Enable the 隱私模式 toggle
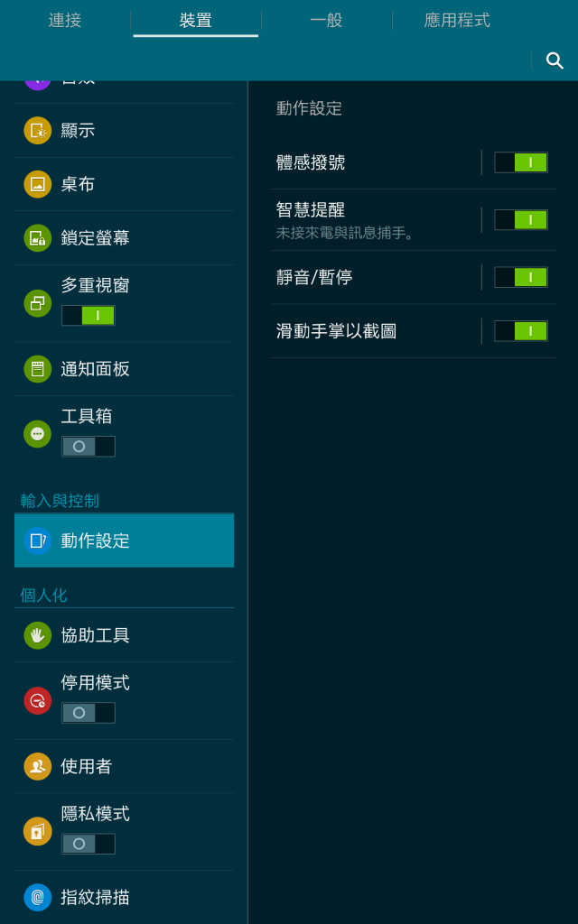This screenshot has height=924, width=578. pos(89,844)
